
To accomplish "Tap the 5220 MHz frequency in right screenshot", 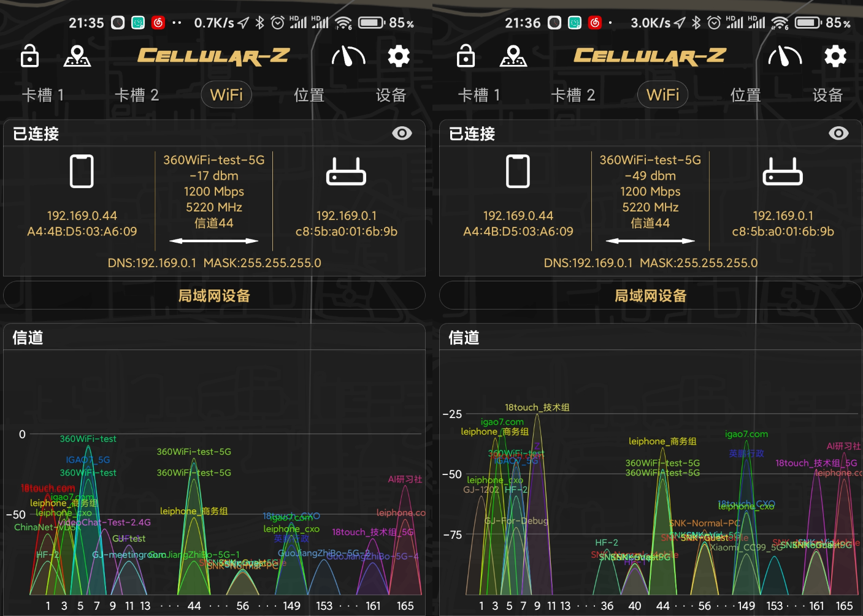I will click(650, 207).
